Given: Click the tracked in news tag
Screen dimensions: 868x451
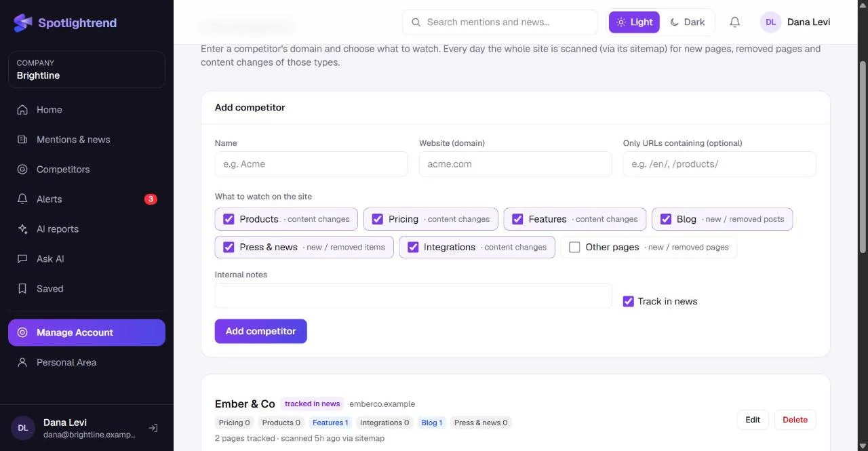Looking at the screenshot, I should pos(313,404).
